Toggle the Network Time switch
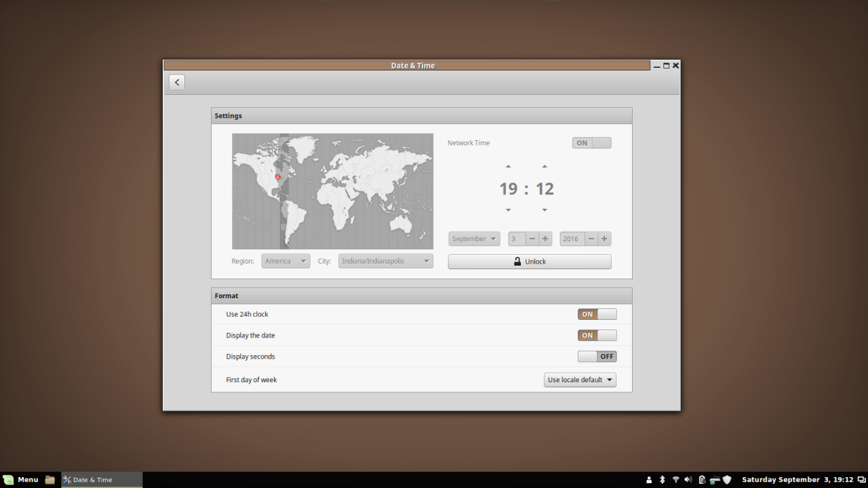868x488 pixels. click(x=592, y=143)
